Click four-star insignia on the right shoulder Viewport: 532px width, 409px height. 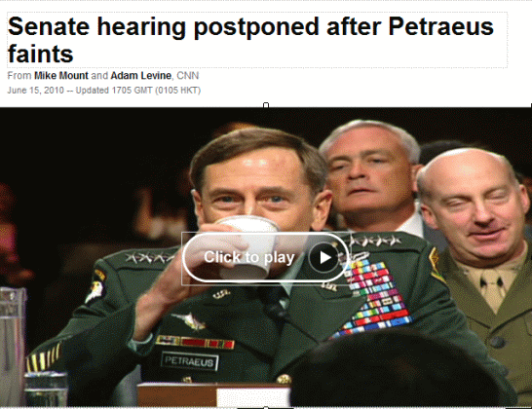[375, 241]
